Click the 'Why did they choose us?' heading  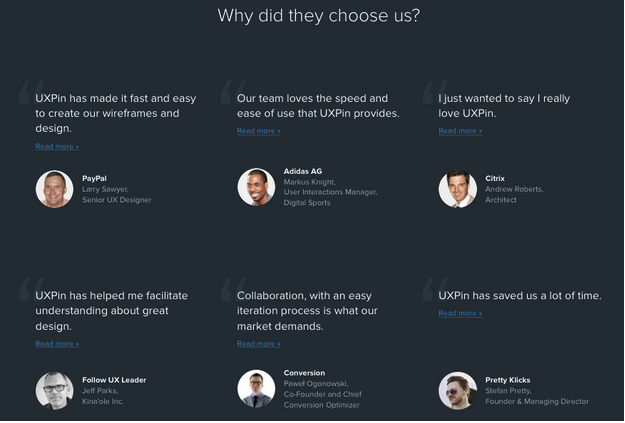(319, 16)
